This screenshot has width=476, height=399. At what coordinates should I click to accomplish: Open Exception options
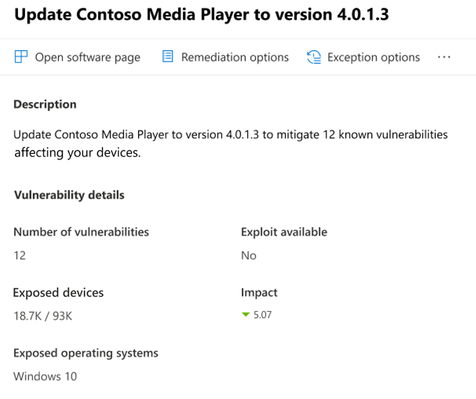click(x=373, y=57)
